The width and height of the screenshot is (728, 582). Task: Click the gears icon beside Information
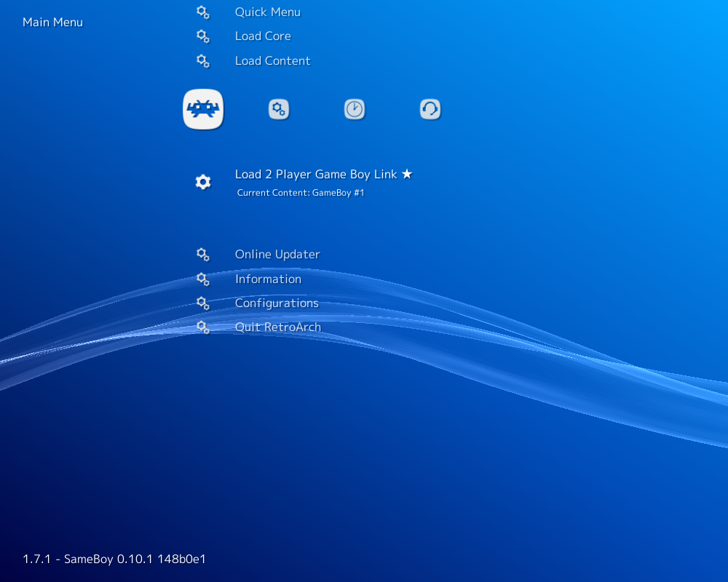pyautogui.click(x=203, y=279)
